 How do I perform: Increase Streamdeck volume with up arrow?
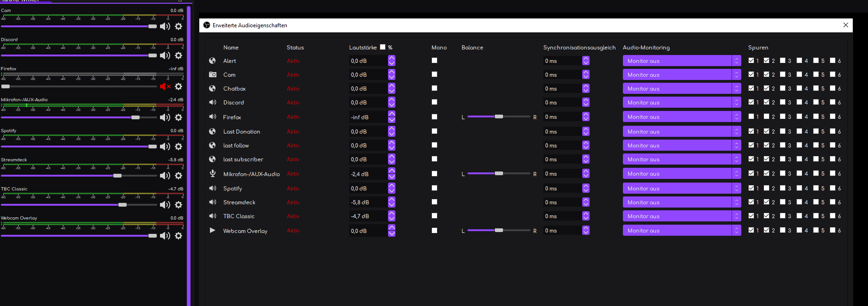[x=392, y=200]
